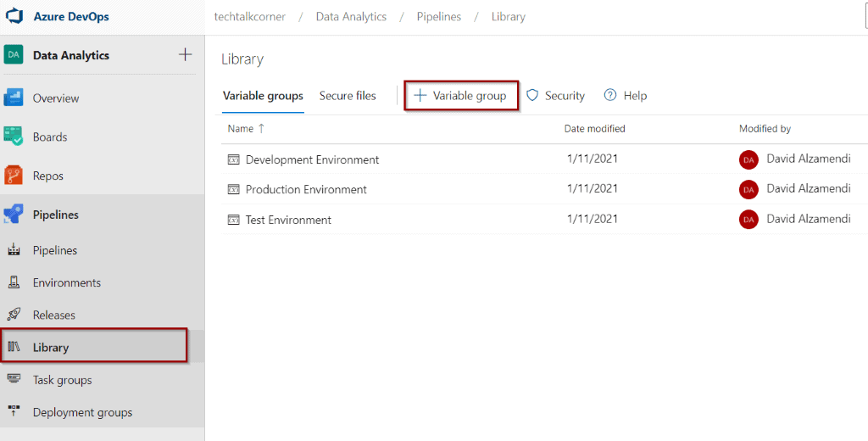Click the plus icon beside Data Analytics
868x441 pixels.
pos(185,55)
